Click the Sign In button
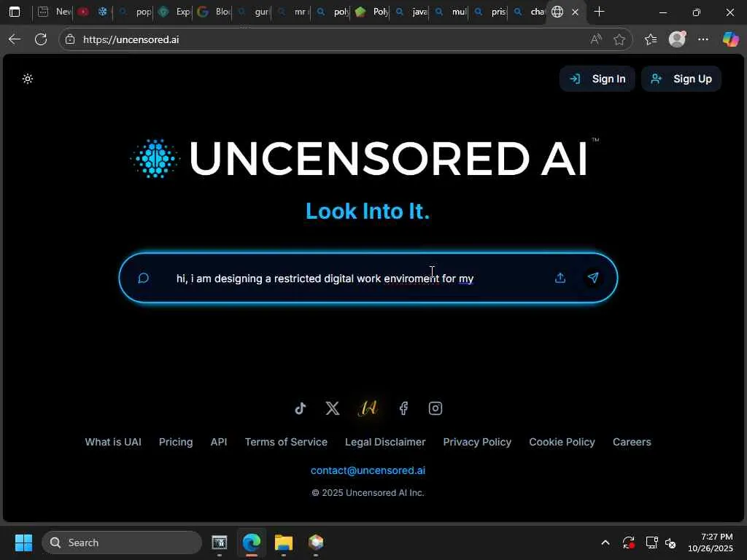The image size is (747, 560). (597, 79)
